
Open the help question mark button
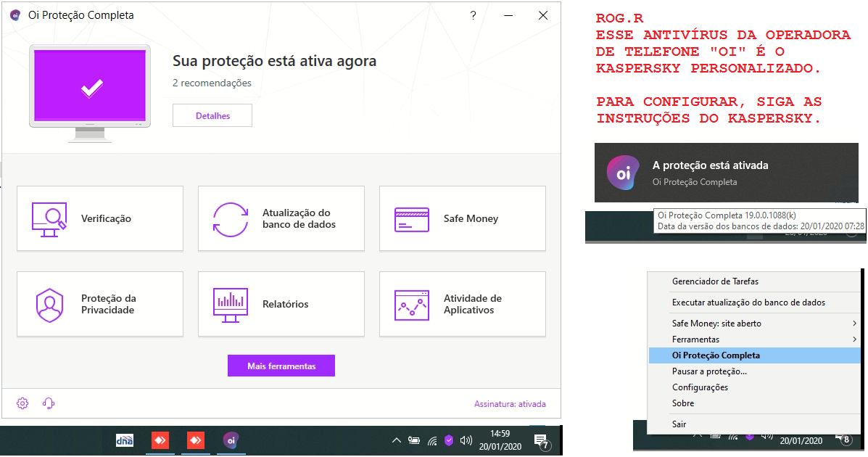click(x=473, y=15)
